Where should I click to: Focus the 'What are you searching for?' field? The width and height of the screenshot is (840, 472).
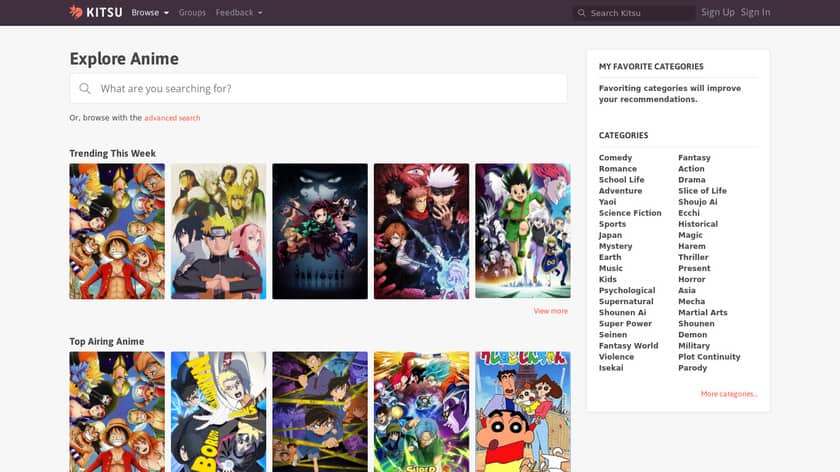(x=318, y=88)
